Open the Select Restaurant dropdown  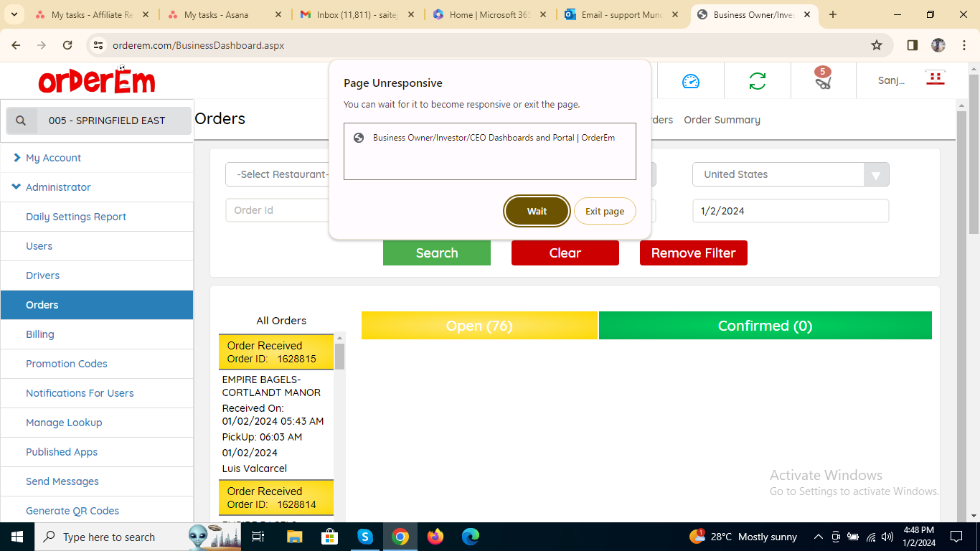point(278,174)
